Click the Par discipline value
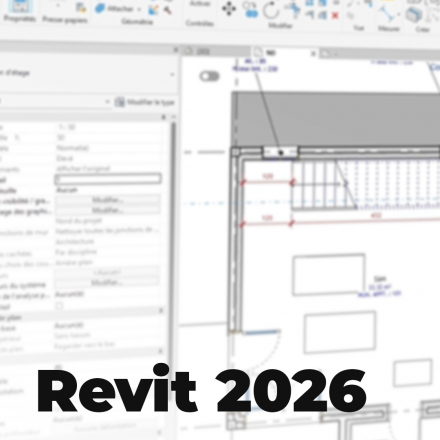Image resolution: width=440 pixels, height=440 pixels. click(x=76, y=252)
